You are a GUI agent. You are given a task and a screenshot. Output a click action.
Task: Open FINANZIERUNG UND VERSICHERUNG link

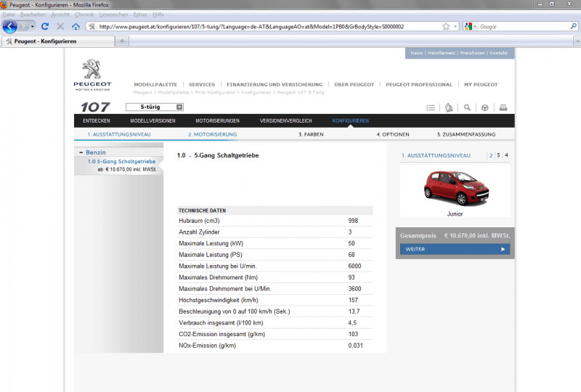click(275, 84)
